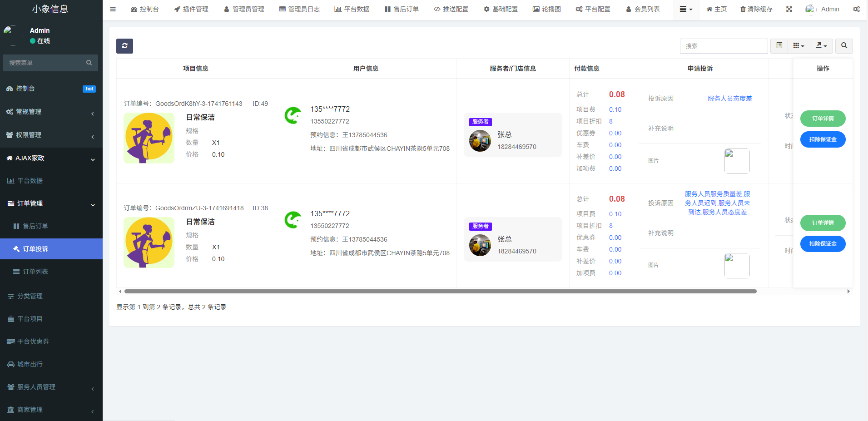Open the 推送配置 menu item
The width and height of the screenshot is (868, 421).
click(x=451, y=9)
